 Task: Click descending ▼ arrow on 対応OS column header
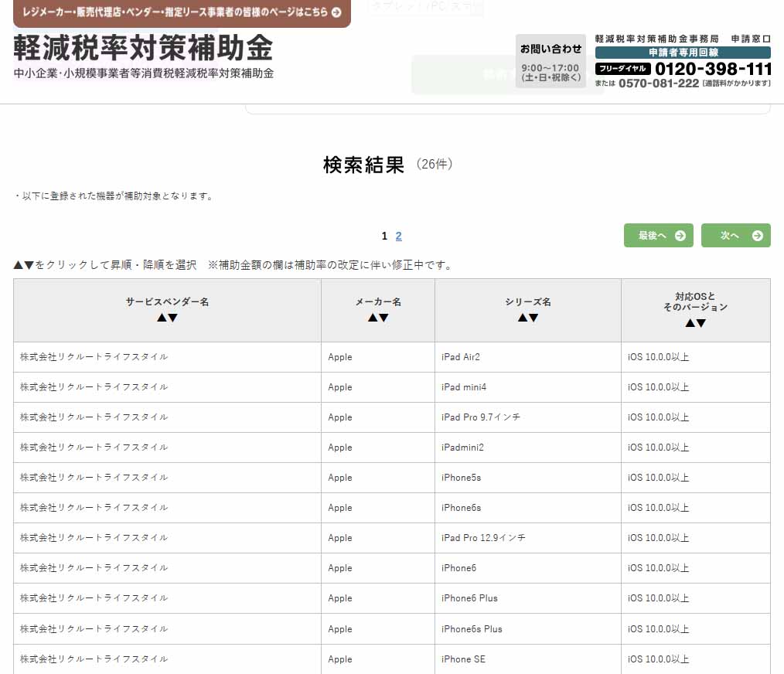700,322
